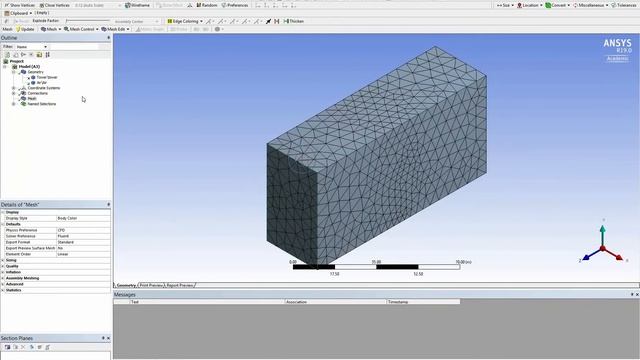Adjust the Explode Factor slider
This screenshot has width=640, height=360.
[88, 21]
